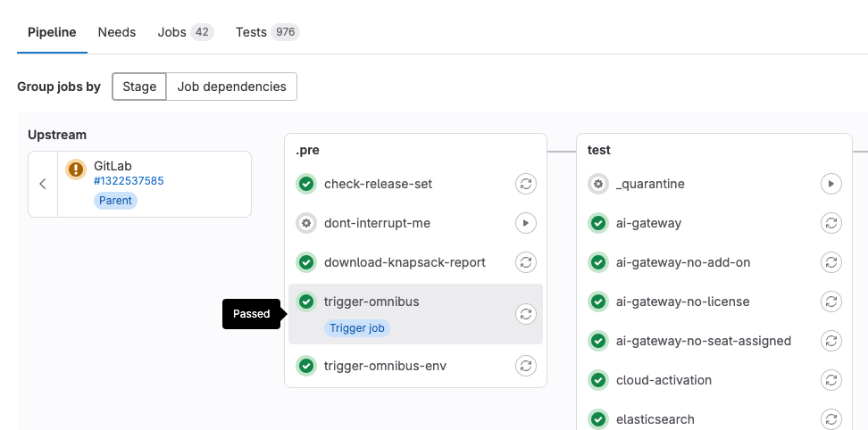Click the GitLab upstream warning status icon
This screenshot has width=868, height=430.
(76, 169)
